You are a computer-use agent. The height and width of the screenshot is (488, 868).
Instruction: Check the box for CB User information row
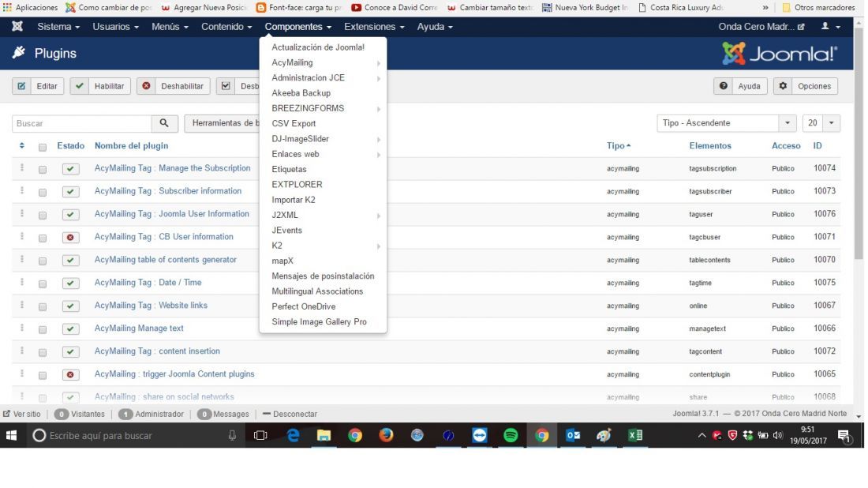coord(43,238)
